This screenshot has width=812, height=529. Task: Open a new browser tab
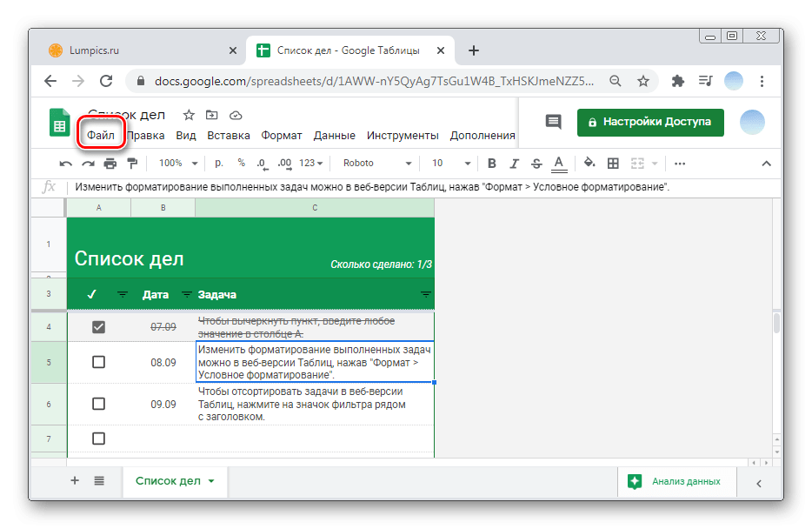(473, 50)
